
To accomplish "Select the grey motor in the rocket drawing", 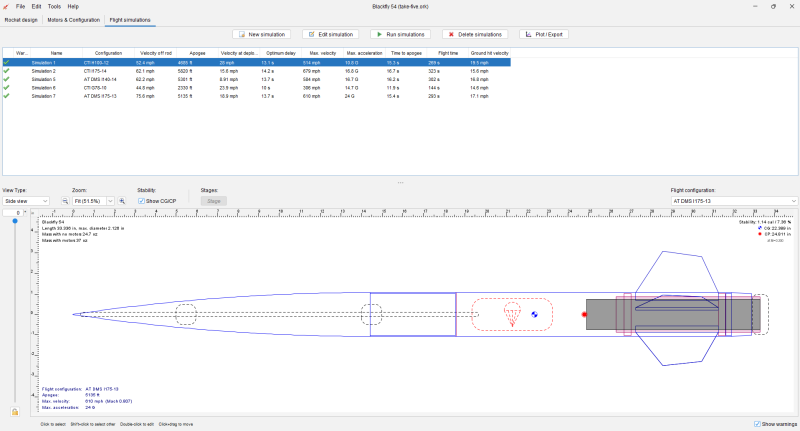I will click(673, 314).
